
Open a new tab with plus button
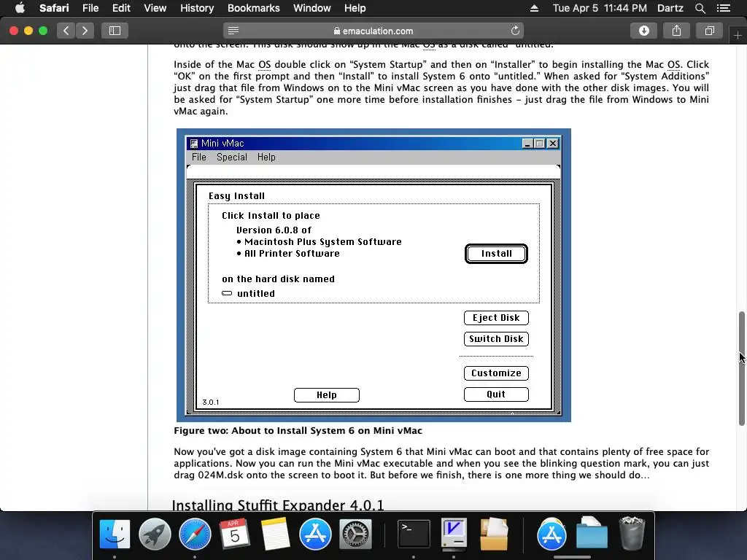tap(738, 35)
